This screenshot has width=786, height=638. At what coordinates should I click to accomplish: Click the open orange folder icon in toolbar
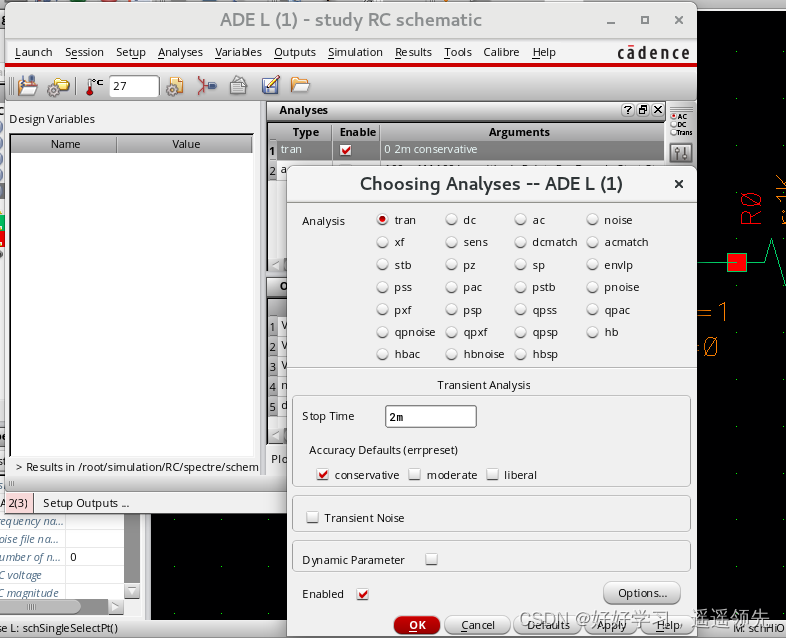pyautogui.click(x=300, y=85)
